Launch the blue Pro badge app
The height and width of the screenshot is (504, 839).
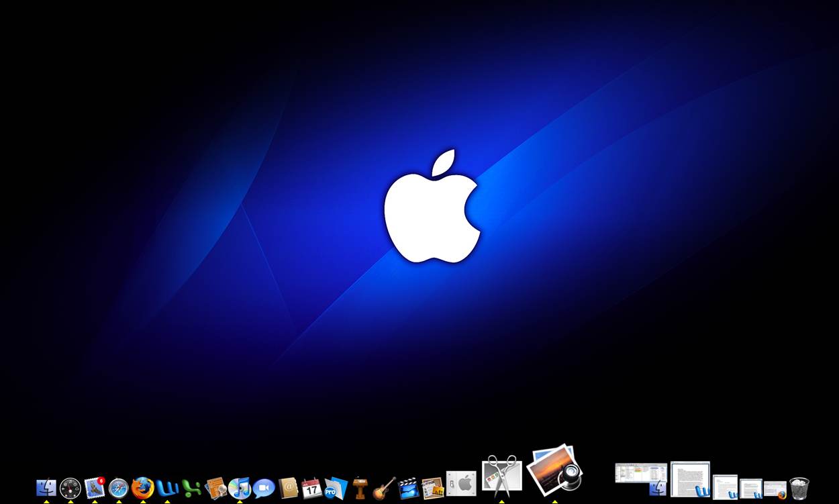[x=336, y=488]
